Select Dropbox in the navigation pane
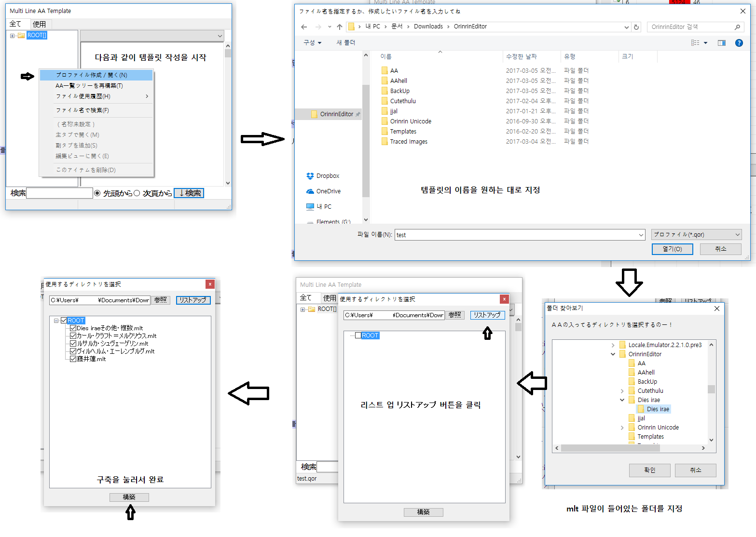 (328, 176)
